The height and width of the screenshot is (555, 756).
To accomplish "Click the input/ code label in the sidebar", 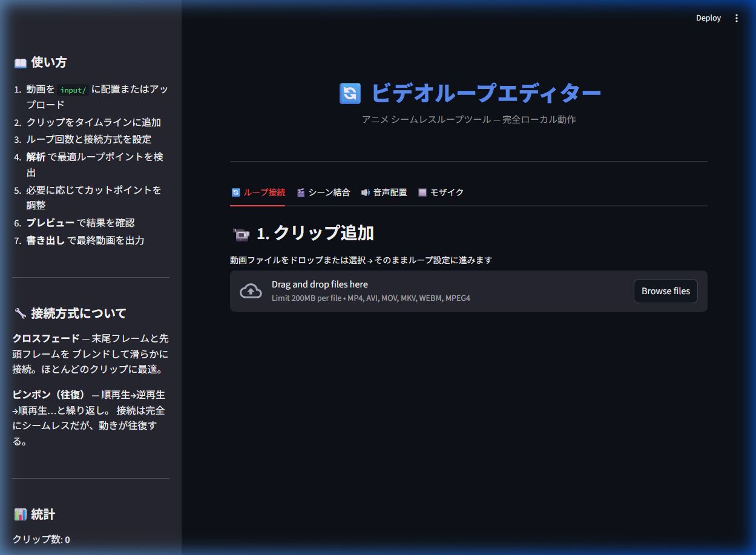I will pos(73,90).
